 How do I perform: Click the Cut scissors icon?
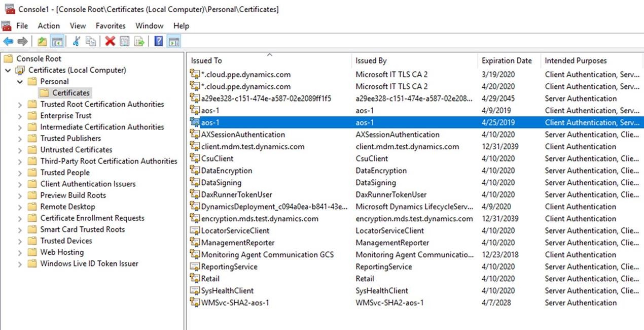coord(77,42)
